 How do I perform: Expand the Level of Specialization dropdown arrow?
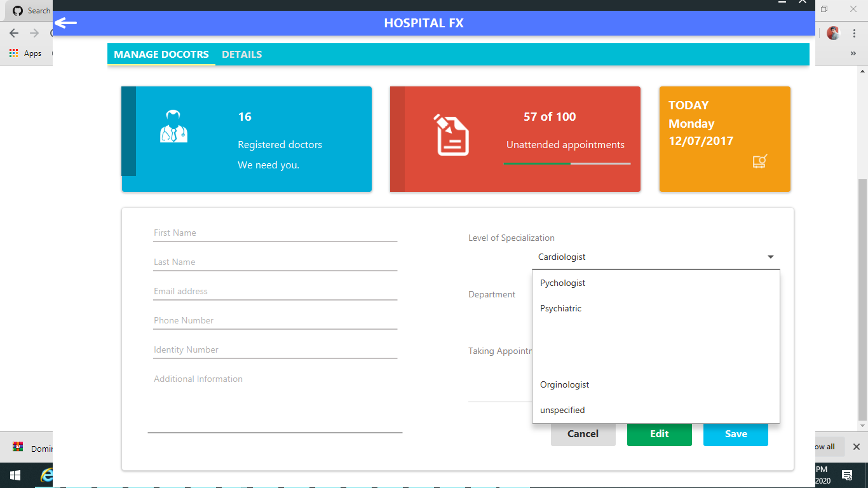tap(771, 257)
